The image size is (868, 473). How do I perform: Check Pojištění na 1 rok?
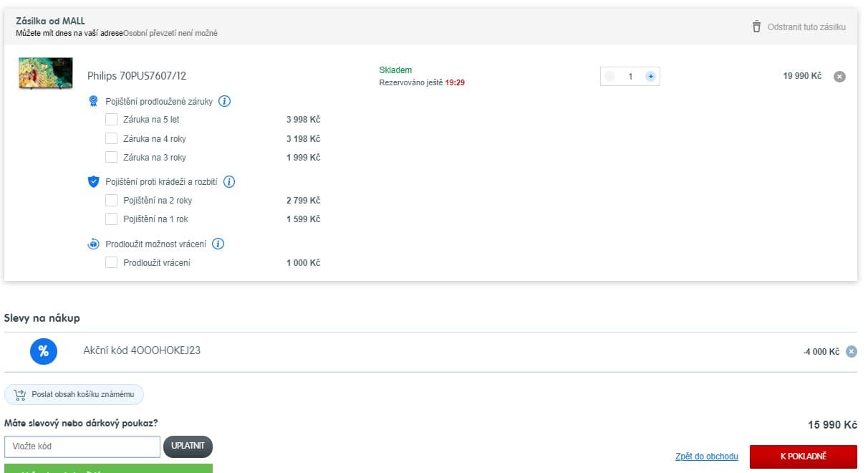point(111,219)
